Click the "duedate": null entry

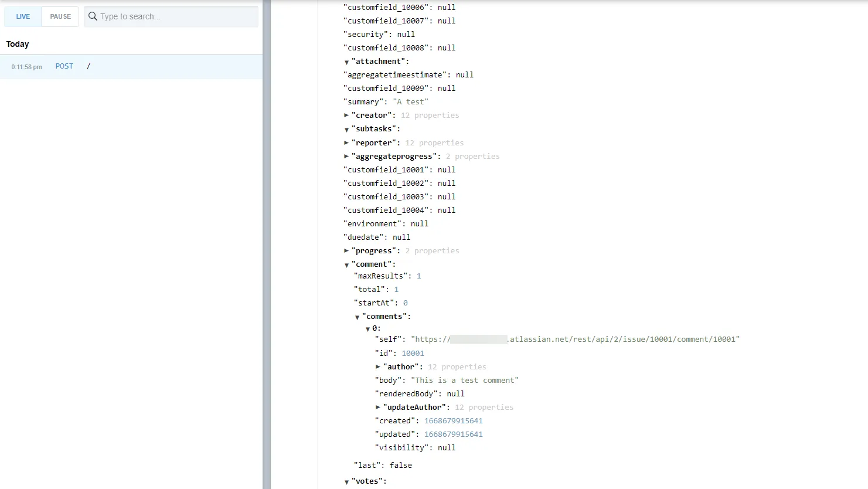[377, 237]
